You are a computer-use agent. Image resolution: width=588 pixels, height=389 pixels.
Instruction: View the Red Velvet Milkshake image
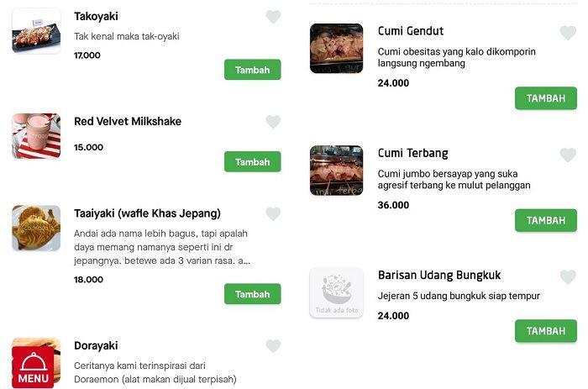[x=36, y=136]
